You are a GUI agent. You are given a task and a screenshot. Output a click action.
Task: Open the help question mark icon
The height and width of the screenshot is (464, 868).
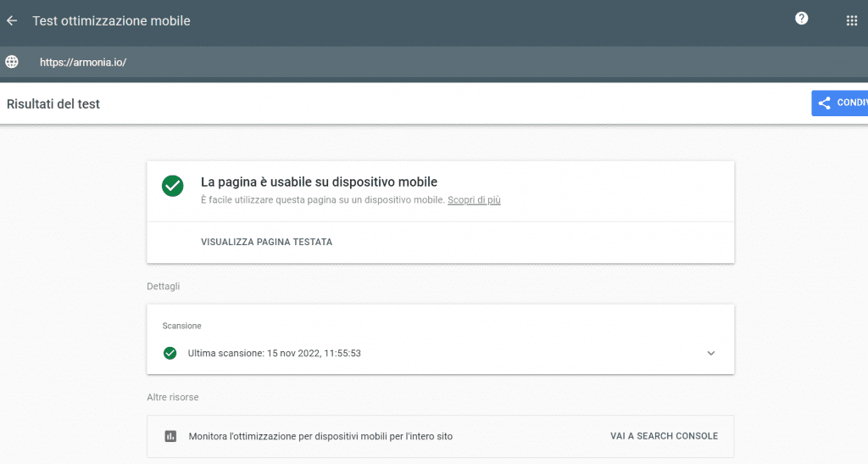(x=801, y=19)
